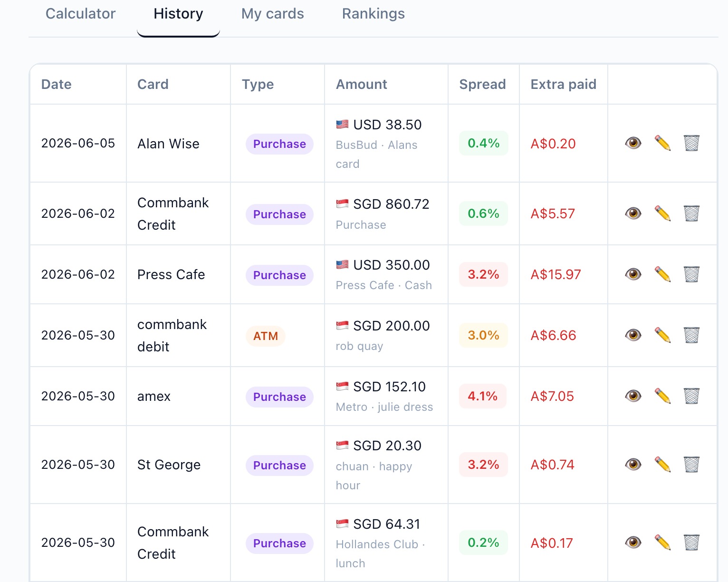Edit the Alan Wise BusBud transaction

662,143
